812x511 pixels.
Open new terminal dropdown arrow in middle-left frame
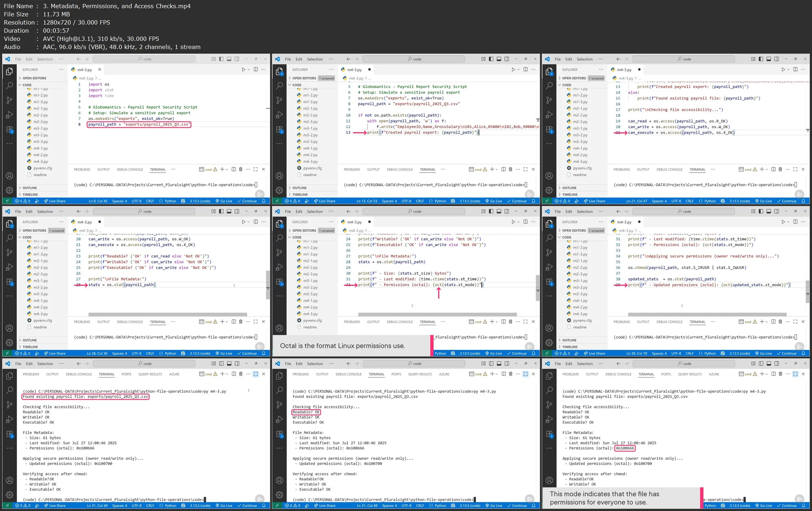coord(227,322)
